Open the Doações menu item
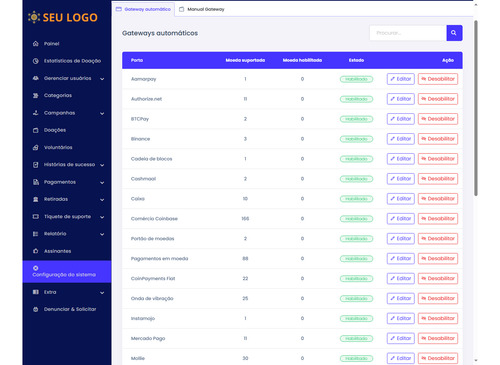Image resolution: width=500 pixels, height=365 pixels. (67, 130)
